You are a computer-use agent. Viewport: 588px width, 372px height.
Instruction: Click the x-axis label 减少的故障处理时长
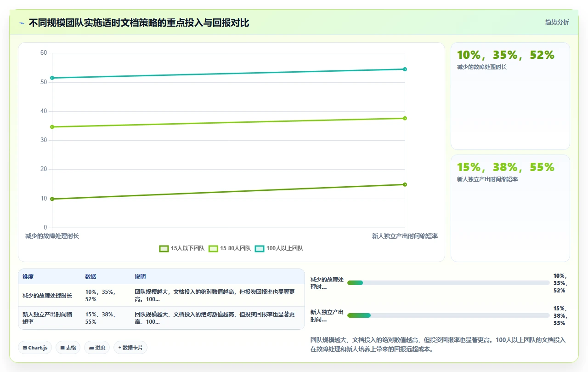point(52,236)
